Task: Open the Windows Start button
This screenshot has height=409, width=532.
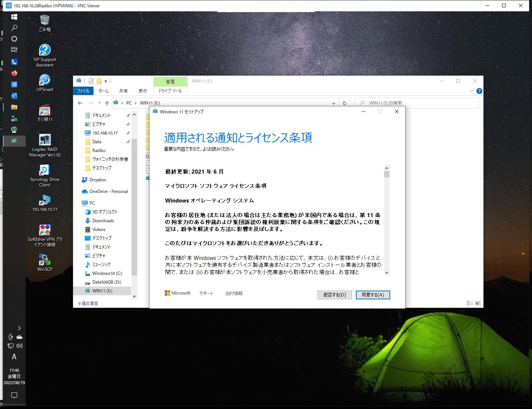Action: point(14,17)
